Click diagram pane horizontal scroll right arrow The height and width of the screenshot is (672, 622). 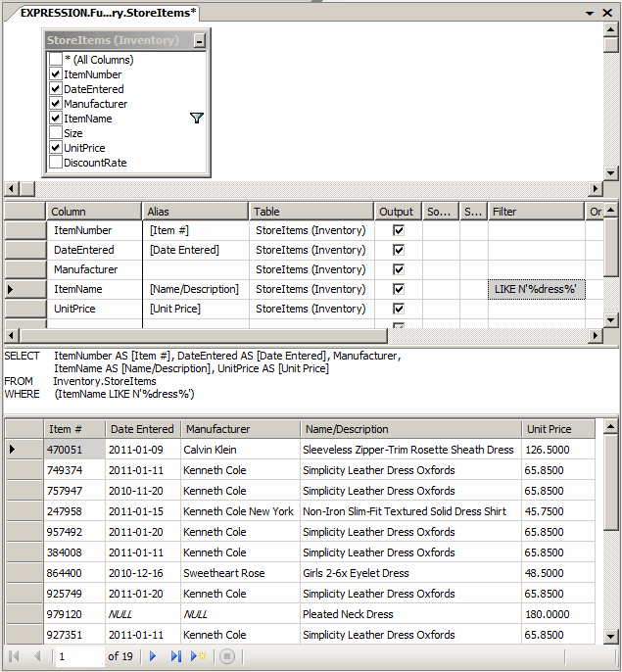tap(595, 188)
